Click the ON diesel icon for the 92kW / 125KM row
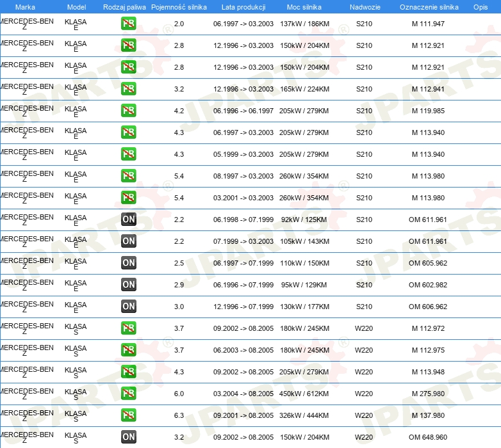The width and height of the screenshot is (501, 448). point(129,220)
